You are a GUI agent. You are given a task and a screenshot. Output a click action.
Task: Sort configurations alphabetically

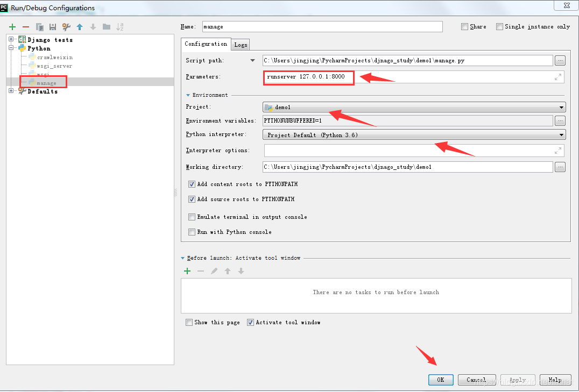[x=119, y=27]
